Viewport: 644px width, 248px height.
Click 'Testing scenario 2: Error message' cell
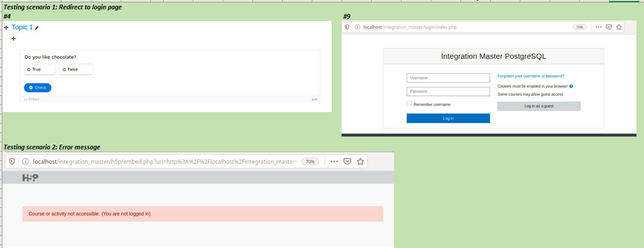pyautogui.click(x=52, y=147)
